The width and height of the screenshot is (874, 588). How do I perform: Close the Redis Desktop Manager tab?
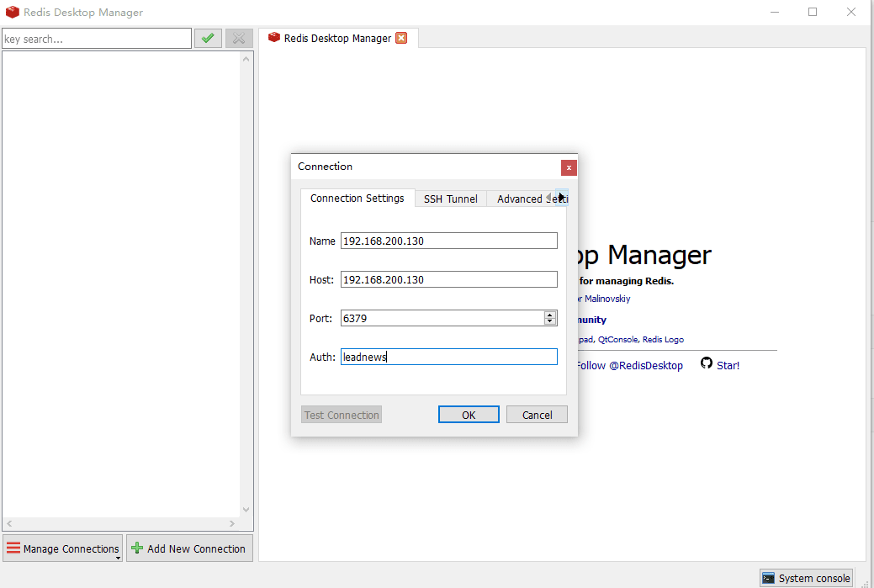pos(401,38)
